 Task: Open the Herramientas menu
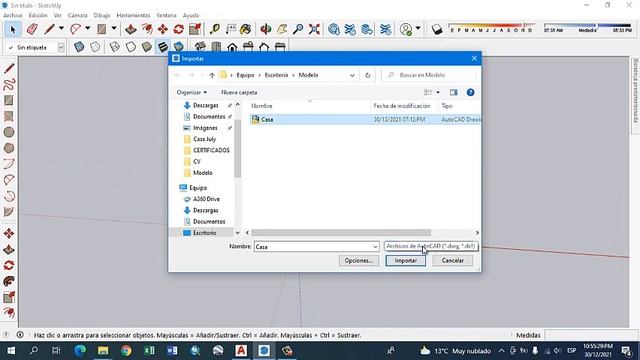coord(133,15)
